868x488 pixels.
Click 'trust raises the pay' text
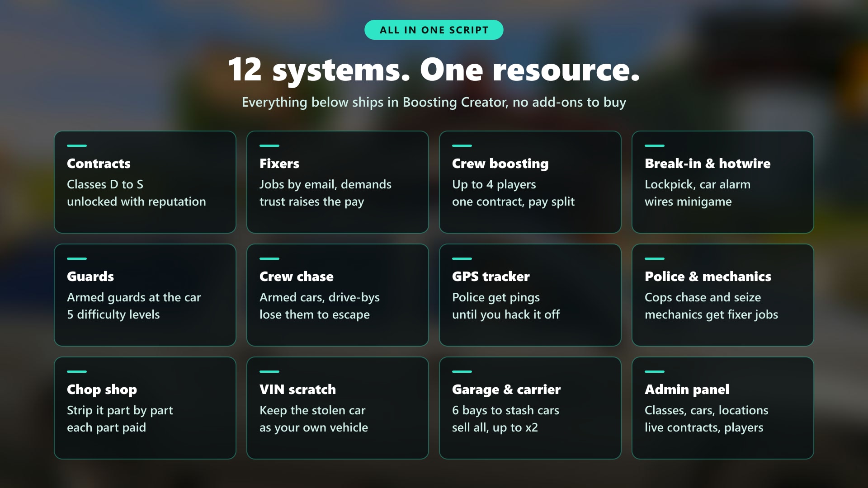[x=312, y=202]
